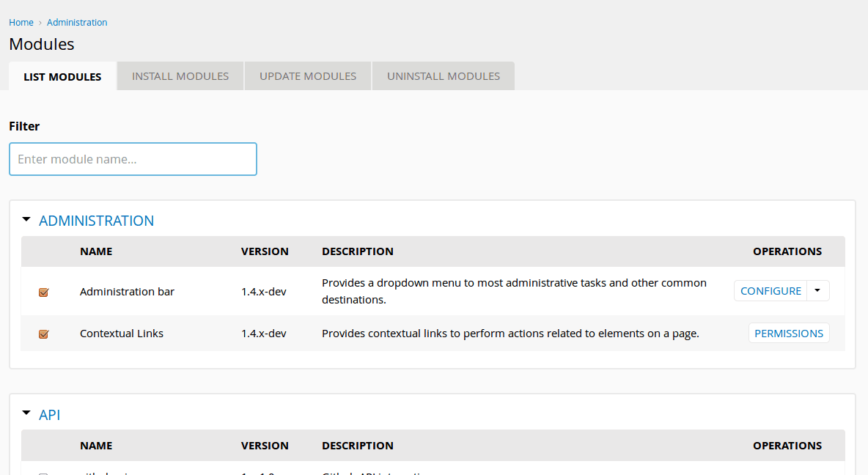Disable the Contextual Links module checkbox
Viewport: 868px width, 475px height.
(43, 334)
